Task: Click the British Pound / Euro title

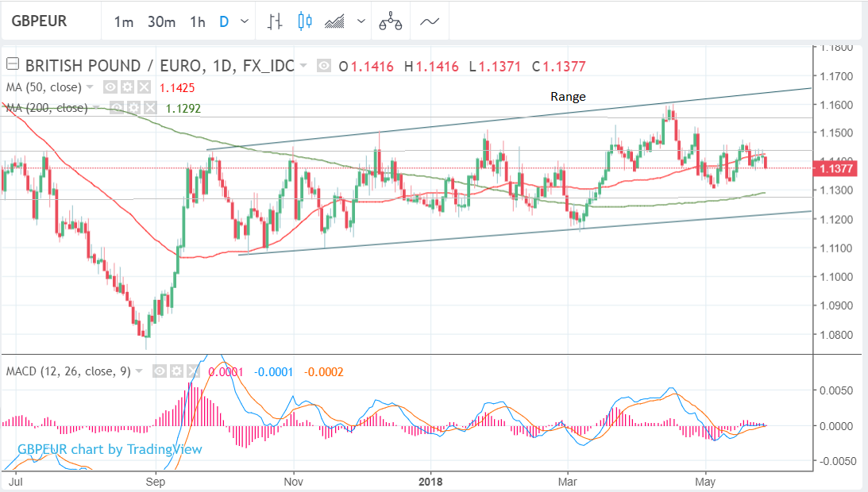Action: [160, 66]
